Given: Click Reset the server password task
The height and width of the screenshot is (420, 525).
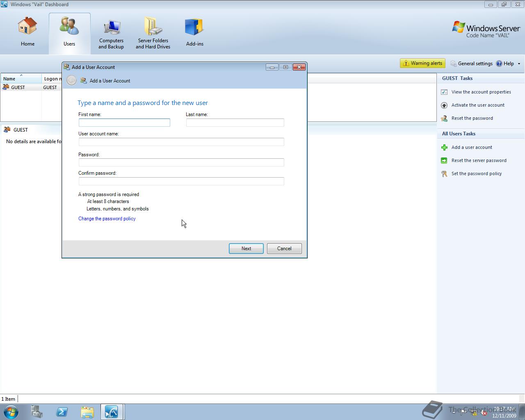Looking at the screenshot, I should [x=479, y=160].
